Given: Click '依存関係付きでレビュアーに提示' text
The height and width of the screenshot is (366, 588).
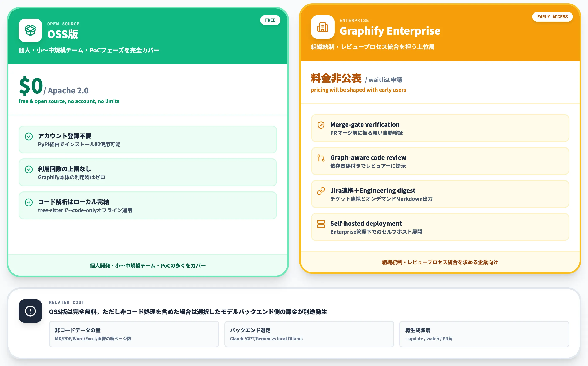Looking at the screenshot, I should (368, 166).
